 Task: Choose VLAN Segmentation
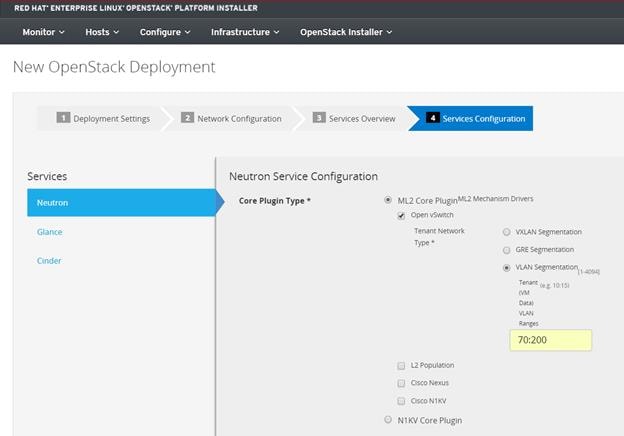click(x=507, y=268)
